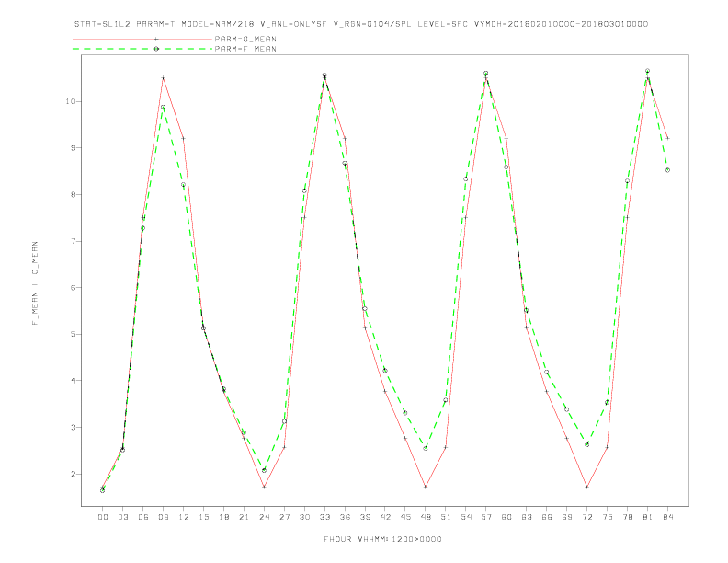Viewport: 728px width, 563px height.
Task: Click the x-axis tick label 60
Action: (506, 517)
